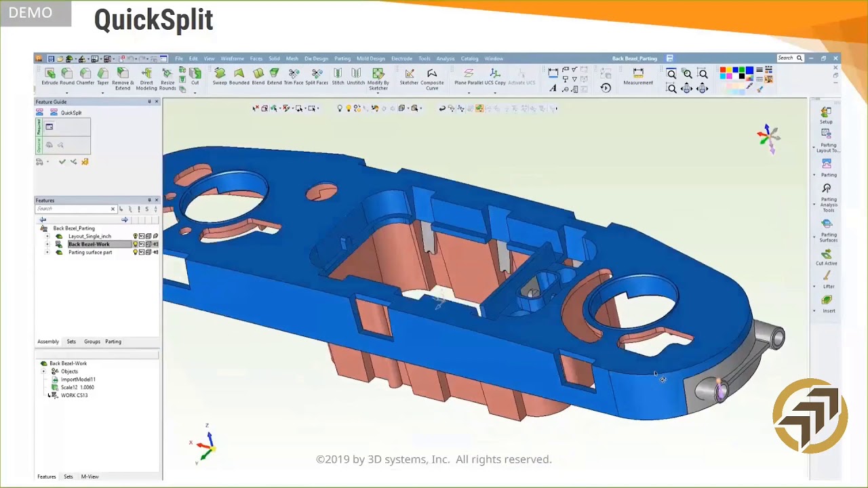Open Parting Analysis Tools in sidebar
This screenshot has width=868, height=488.
click(827, 198)
